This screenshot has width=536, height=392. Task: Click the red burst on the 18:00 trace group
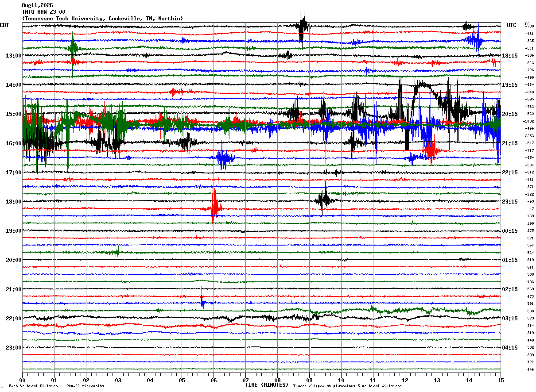(214, 207)
